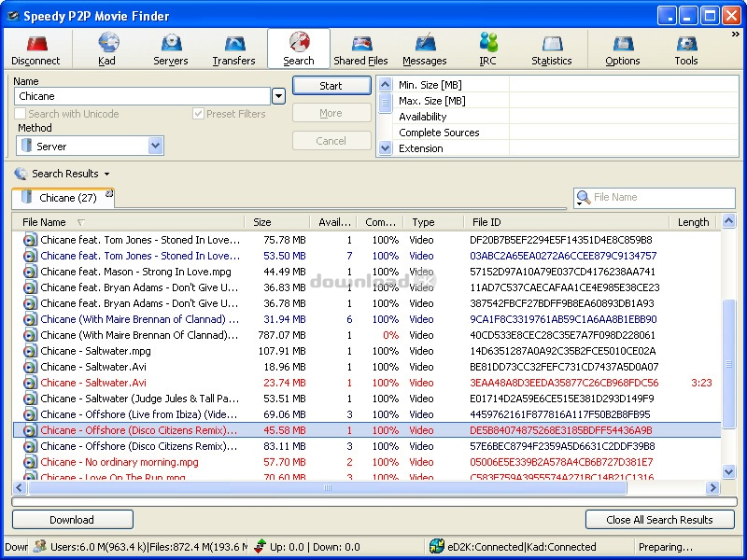Click the video icon of Strong In Love.mpg
Screen dimensions: 747x560
[x=30, y=273]
